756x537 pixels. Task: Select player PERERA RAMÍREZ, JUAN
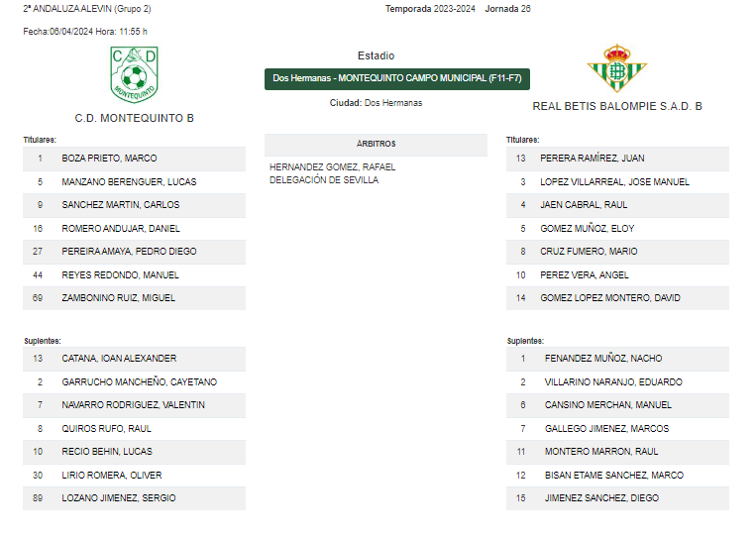[x=617, y=159]
